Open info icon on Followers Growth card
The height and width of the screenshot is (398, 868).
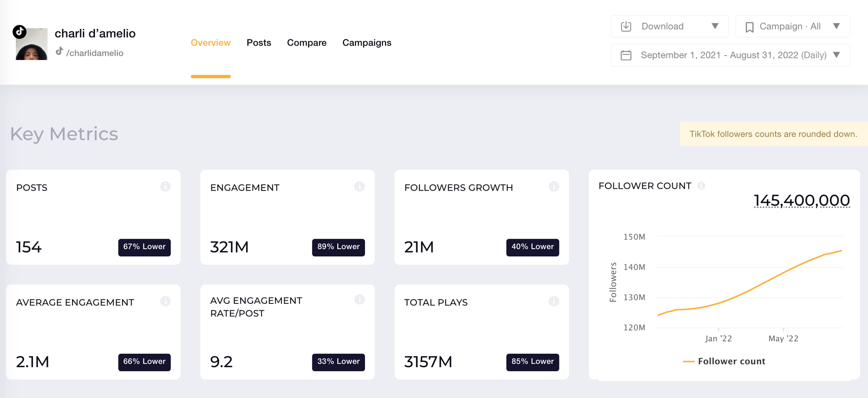tap(553, 186)
